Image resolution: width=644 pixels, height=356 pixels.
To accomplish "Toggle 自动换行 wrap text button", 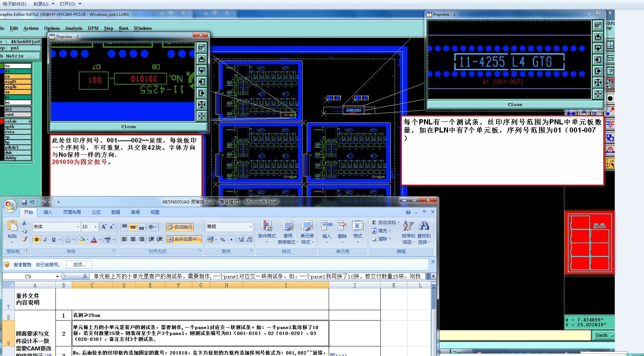I will pyautogui.click(x=180, y=227).
